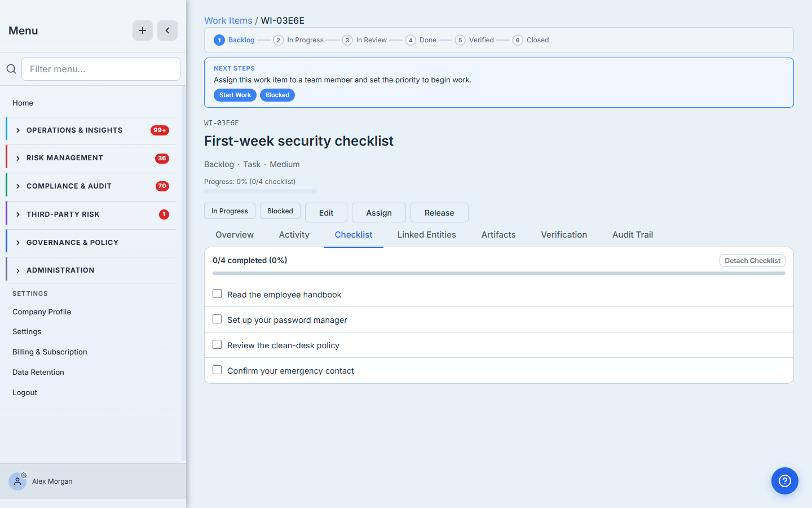Image resolution: width=812 pixels, height=508 pixels.
Task: Click Alex Morgan's user avatar icon
Action: tap(17, 481)
